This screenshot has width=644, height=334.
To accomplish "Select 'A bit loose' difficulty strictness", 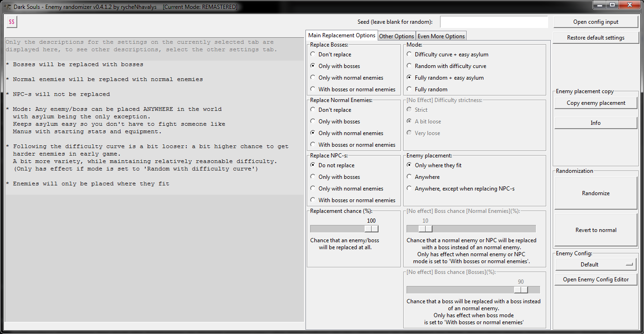I will 424,122.
